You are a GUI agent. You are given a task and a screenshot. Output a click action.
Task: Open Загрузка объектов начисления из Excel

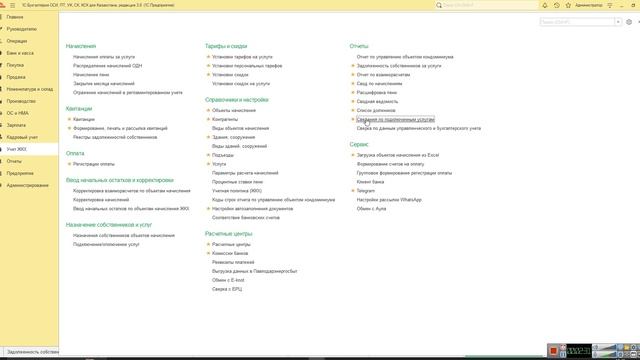[398, 155]
